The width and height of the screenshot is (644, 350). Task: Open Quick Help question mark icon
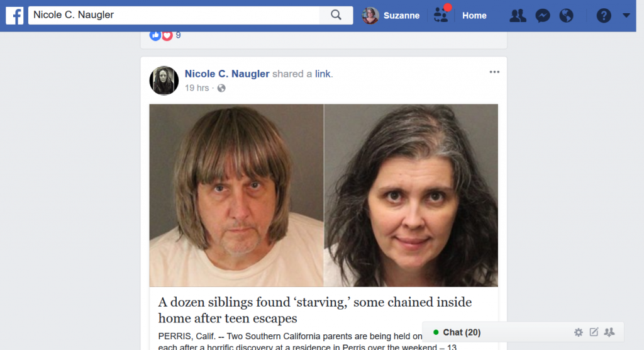tap(604, 16)
